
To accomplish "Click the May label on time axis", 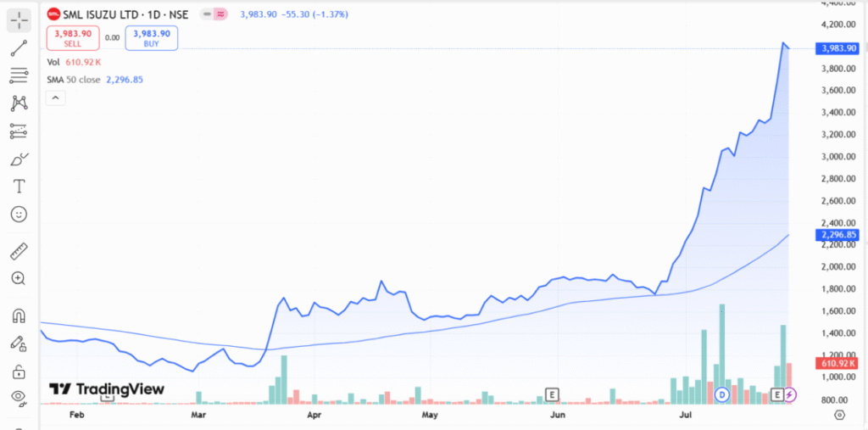I will tap(430, 415).
